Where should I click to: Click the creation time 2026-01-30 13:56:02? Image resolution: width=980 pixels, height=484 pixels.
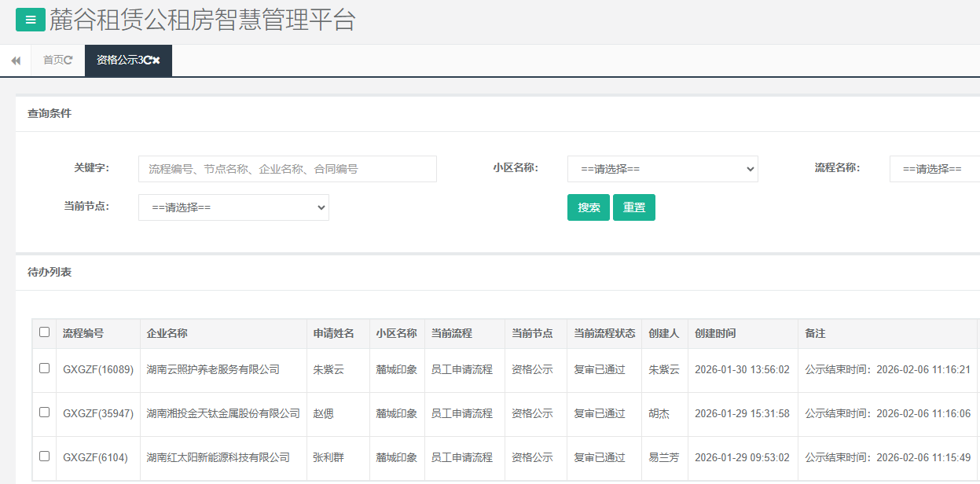coord(742,369)
